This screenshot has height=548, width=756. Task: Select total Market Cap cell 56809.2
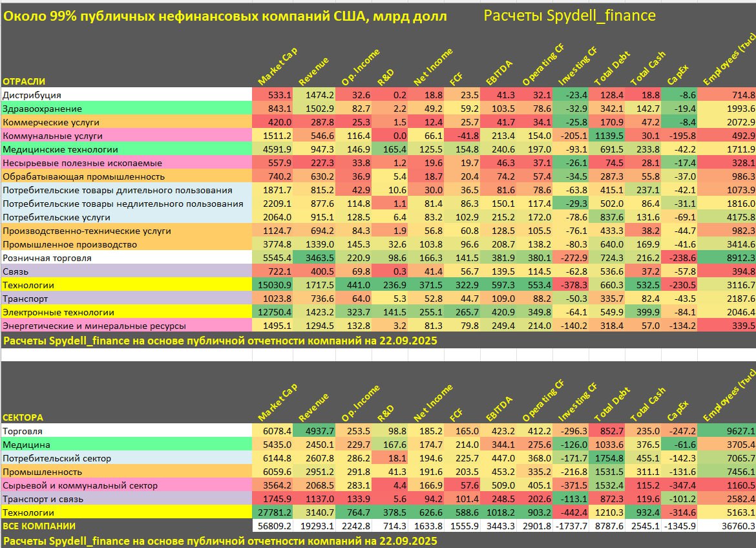click(x=273, y=526)
